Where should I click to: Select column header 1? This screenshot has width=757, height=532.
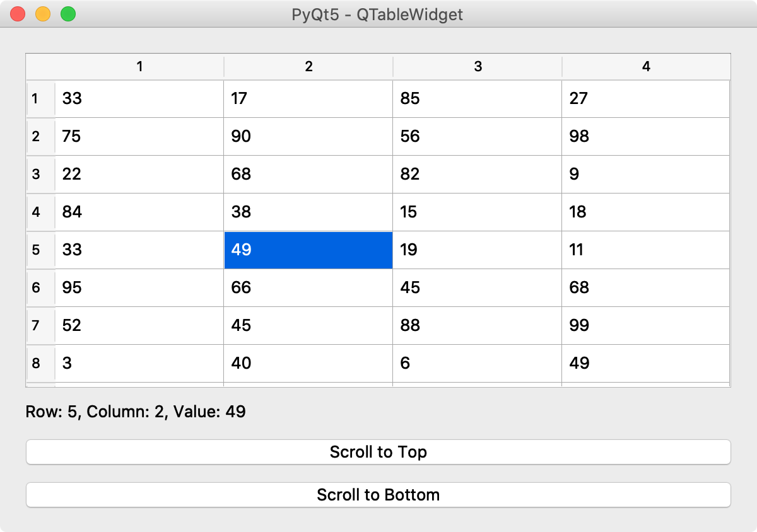pyautogui.click(x=139, y=67)
